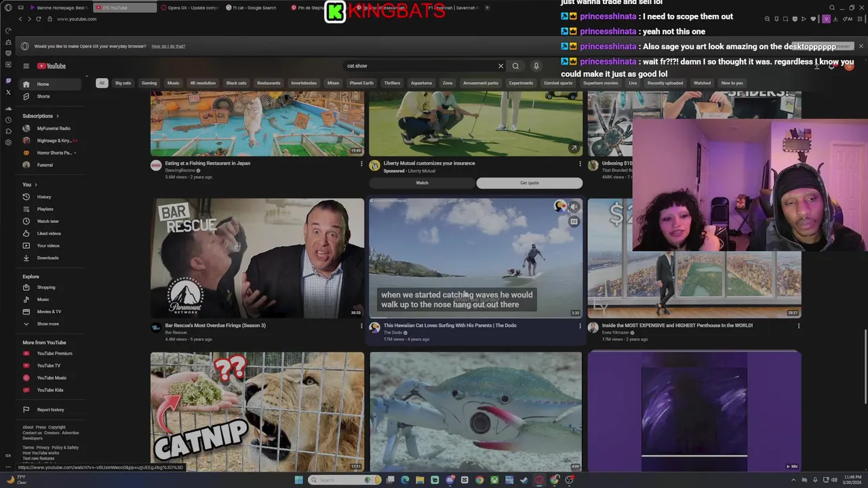Open Windows Start menu
The image size is (868, 488).
298,480
